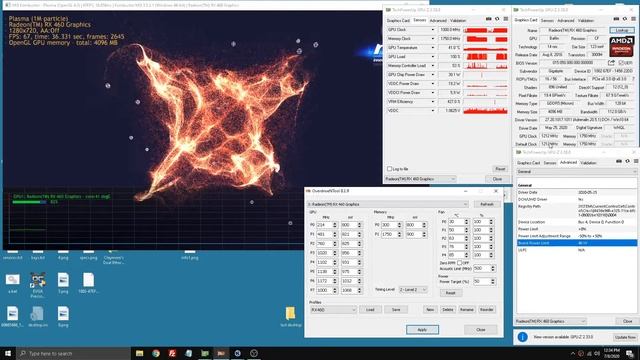Click the refresh icon in GPU-Z Advanced window
The height and width of the screenshot is (360, 640).
pos(627,162)
